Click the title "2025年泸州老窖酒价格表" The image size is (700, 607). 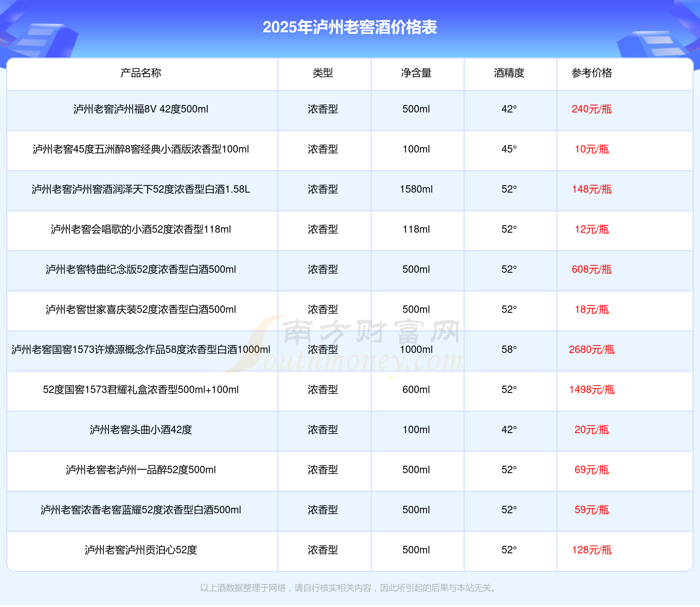tap(350, 27)
